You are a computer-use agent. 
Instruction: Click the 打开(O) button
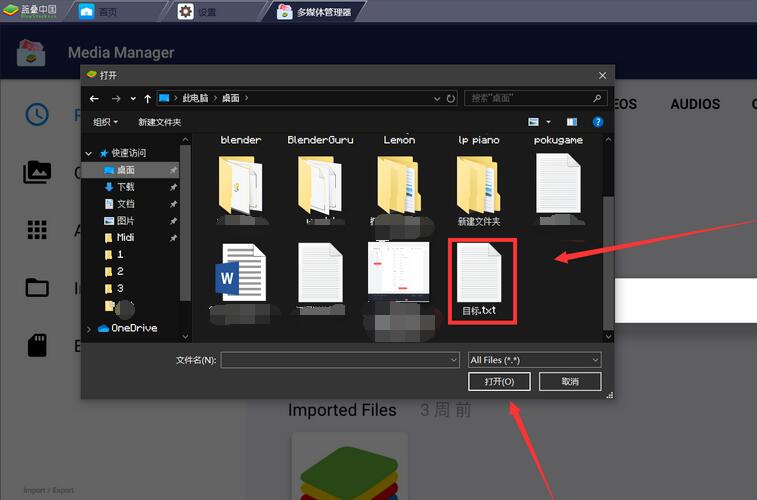499,382
